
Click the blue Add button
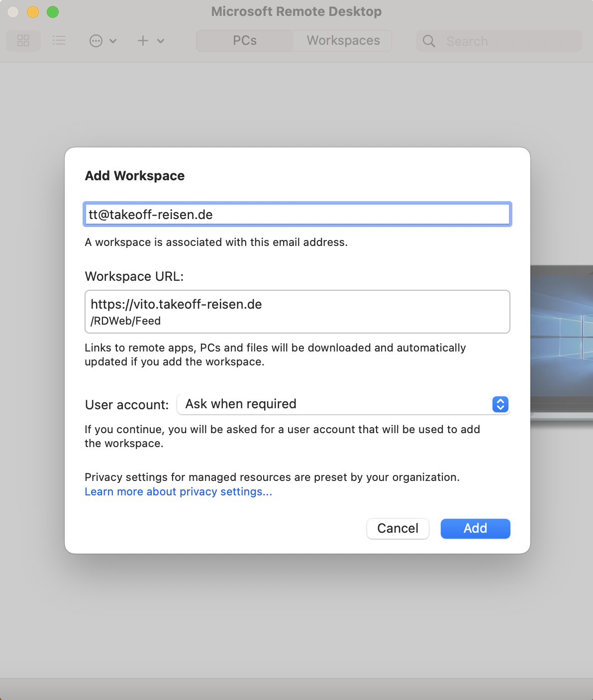pos(475,528)
